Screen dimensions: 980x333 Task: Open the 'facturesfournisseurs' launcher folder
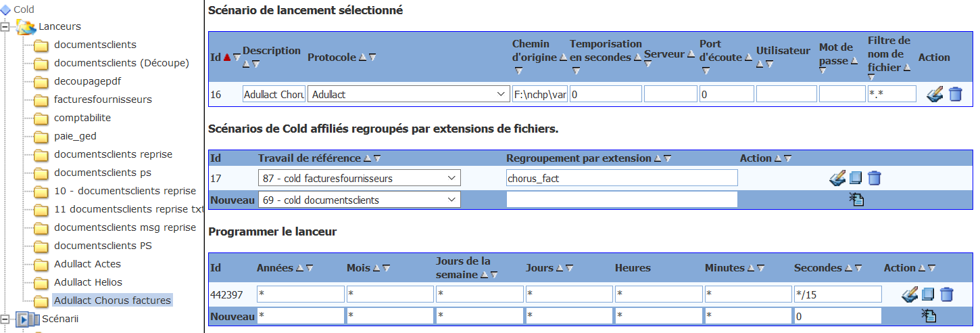(x=103, y=99)
